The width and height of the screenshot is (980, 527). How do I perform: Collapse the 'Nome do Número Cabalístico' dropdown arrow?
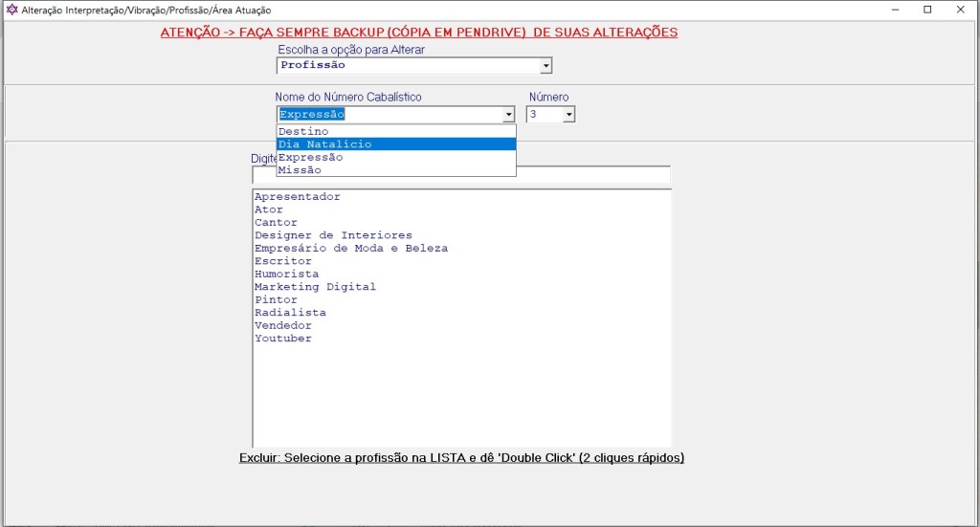[x=508, y=115]
